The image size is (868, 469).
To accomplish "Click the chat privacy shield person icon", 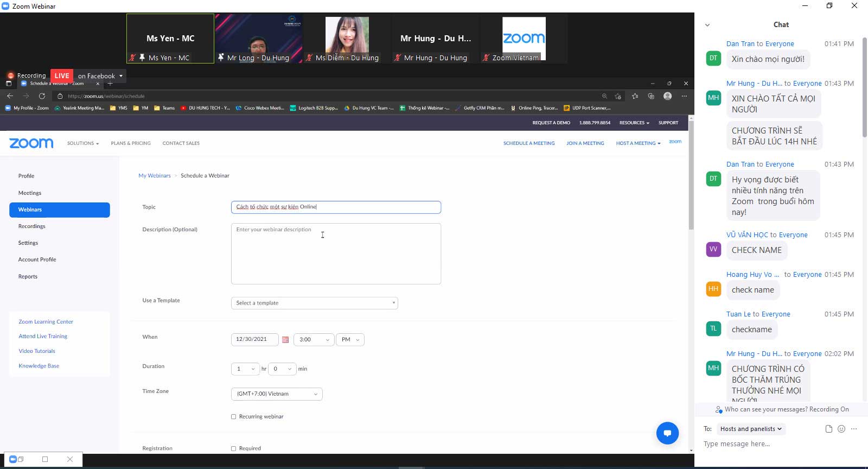I will click(719, 410).
